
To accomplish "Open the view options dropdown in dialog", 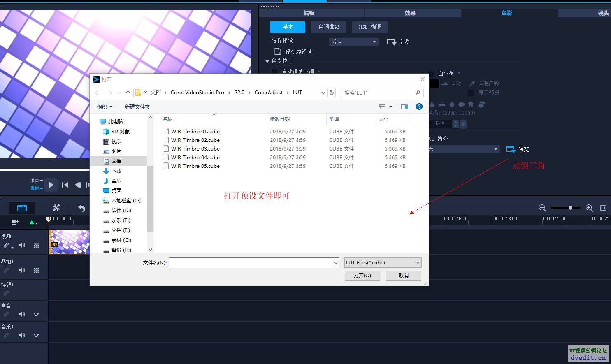I will tap(390, 107).
